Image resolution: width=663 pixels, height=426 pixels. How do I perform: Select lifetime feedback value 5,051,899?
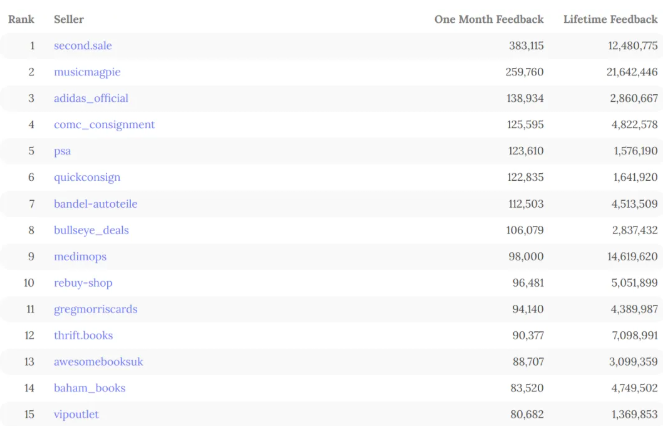coord(635,283)
